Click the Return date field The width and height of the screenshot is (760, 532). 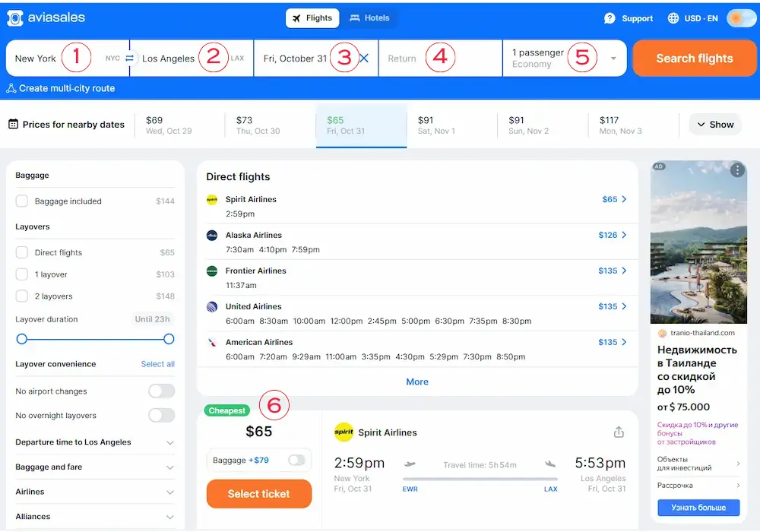pos(440,59)
